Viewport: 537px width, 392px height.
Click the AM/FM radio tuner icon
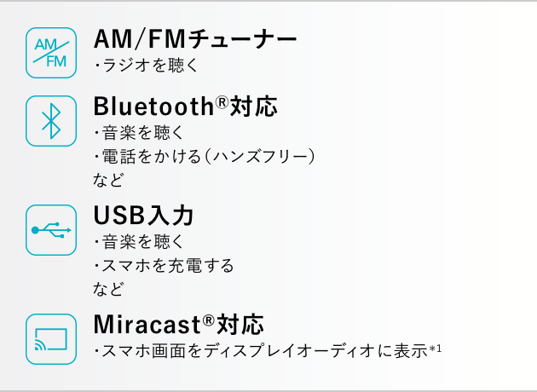[x=51, y=53]
